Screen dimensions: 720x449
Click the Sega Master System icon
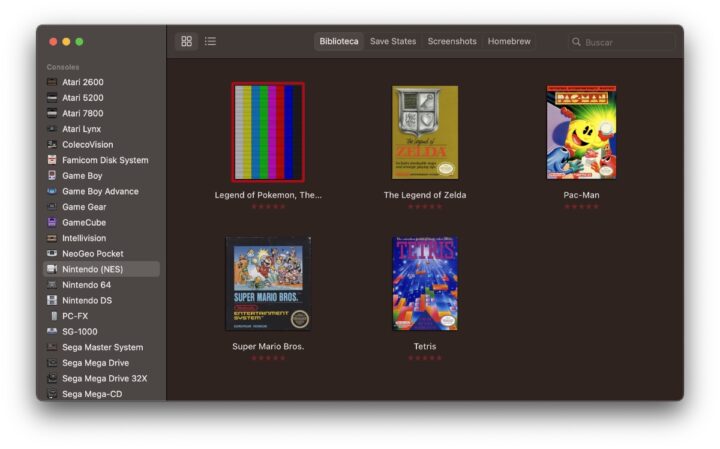tap(52, 348)
